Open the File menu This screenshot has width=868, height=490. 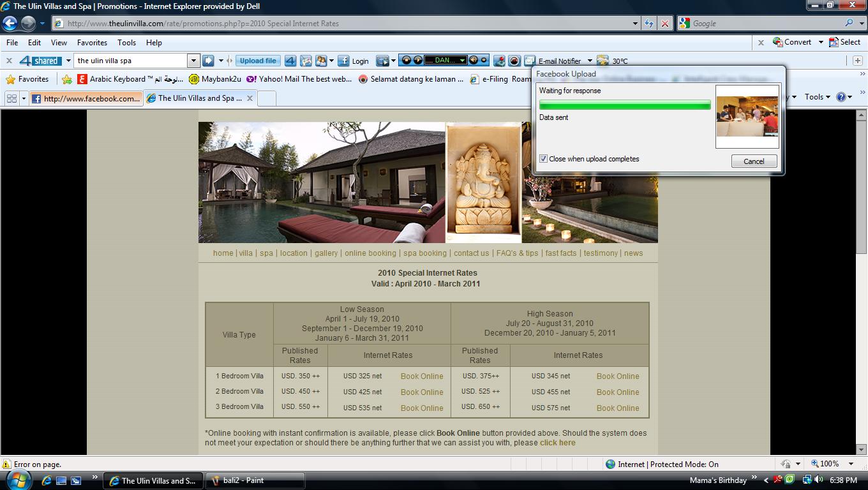pos(12,43)
